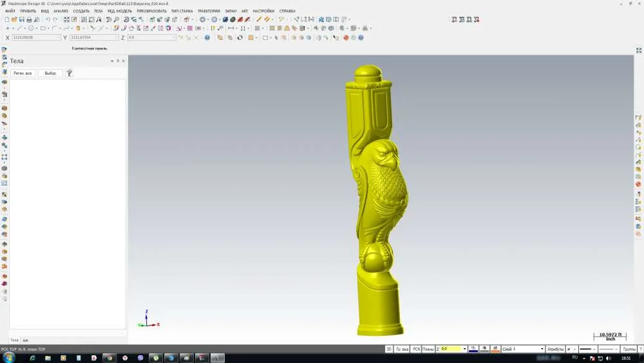Switch to the Art bottom tab
This screenshot has width=644, height=363.
26,340
